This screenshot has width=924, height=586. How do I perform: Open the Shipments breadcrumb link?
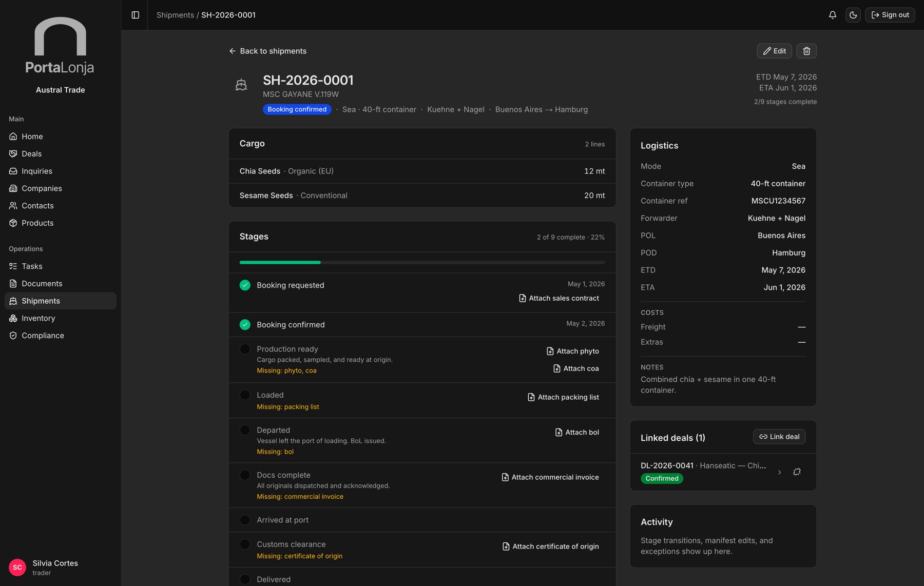point(175,15)
